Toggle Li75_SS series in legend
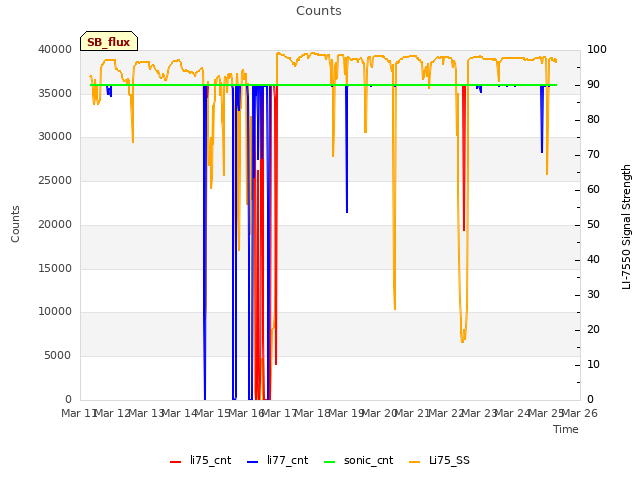 click(439, 460)
